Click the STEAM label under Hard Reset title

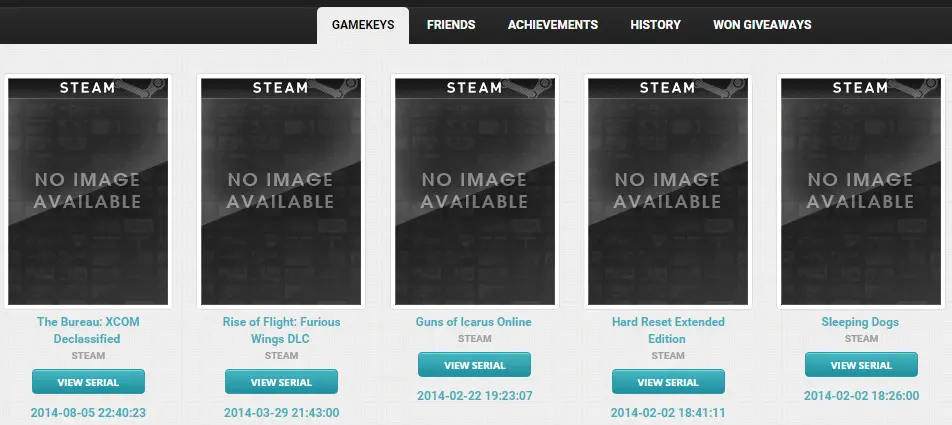pos(668,355)
